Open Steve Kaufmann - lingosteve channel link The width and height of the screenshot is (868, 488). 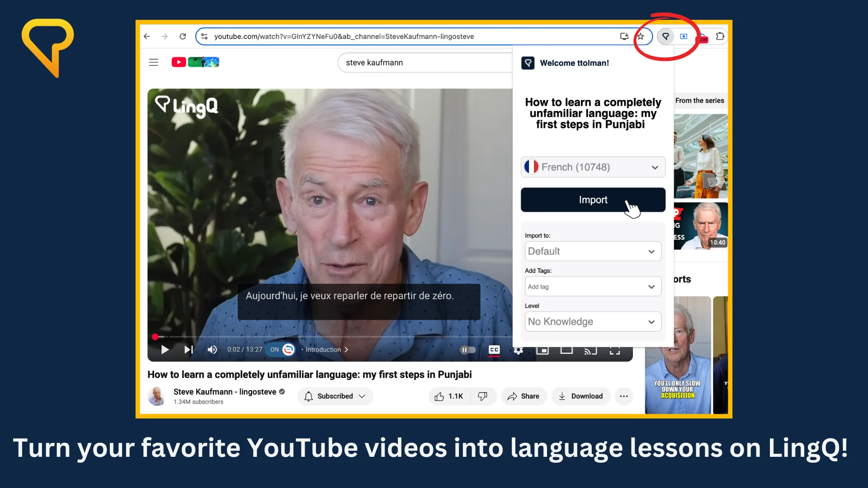[225, 392]
